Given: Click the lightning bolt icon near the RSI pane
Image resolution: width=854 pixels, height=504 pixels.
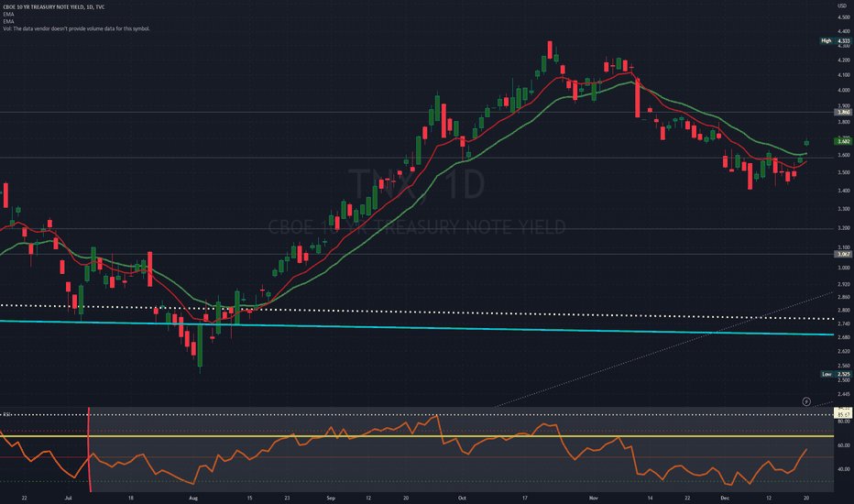Looking at the screenshot, I should [x=806, y=401].
